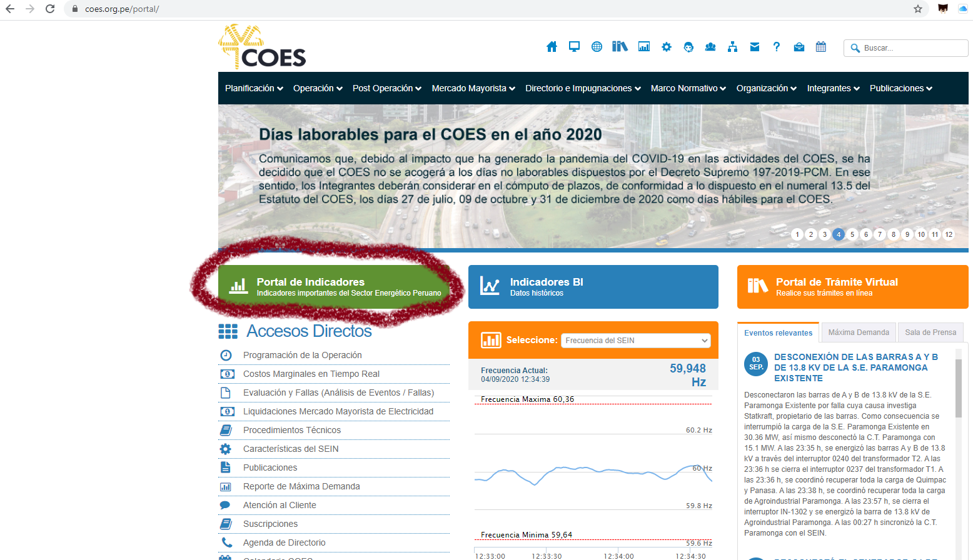Expand the Mercado Mayorista menu

coord(473,88)
